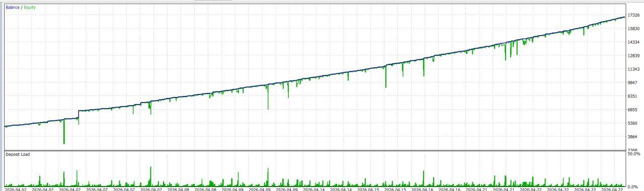Image resolution: width=644 pixels, height=191 pixels.
Task: Click the Deposit Load panel label
Action: tap(18, 154)
